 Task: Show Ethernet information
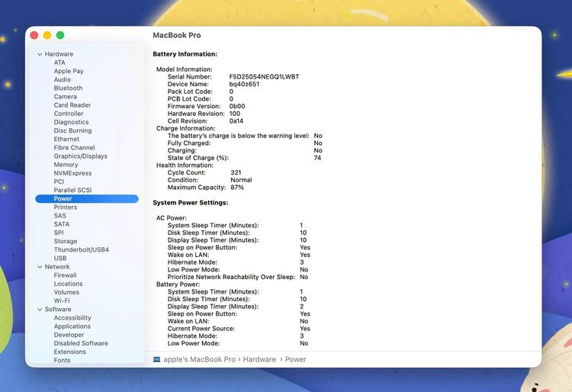click(66, 140)
